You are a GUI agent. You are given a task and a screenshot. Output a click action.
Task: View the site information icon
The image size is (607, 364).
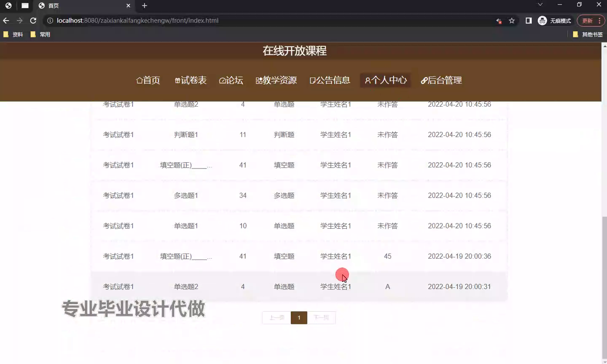tap(50, 21)
